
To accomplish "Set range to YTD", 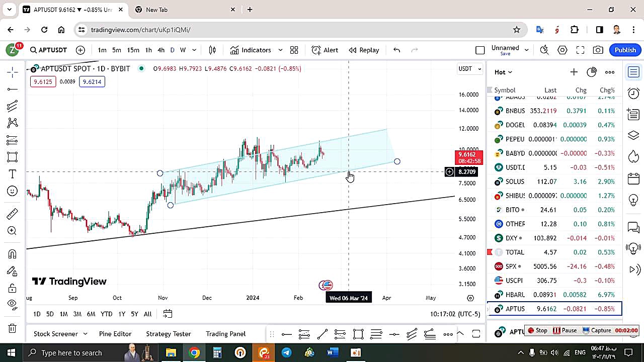I will [106, 314].
